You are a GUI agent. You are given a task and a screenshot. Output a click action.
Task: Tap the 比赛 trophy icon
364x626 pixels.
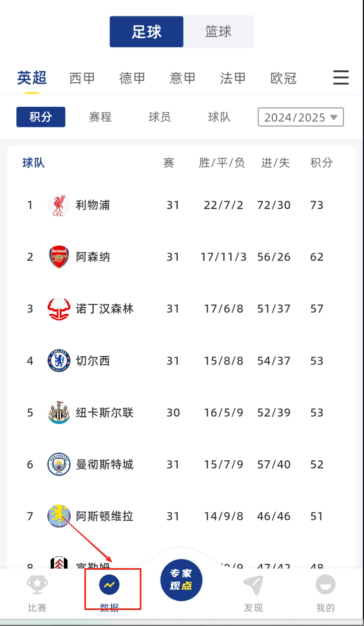tap(37, 585)
